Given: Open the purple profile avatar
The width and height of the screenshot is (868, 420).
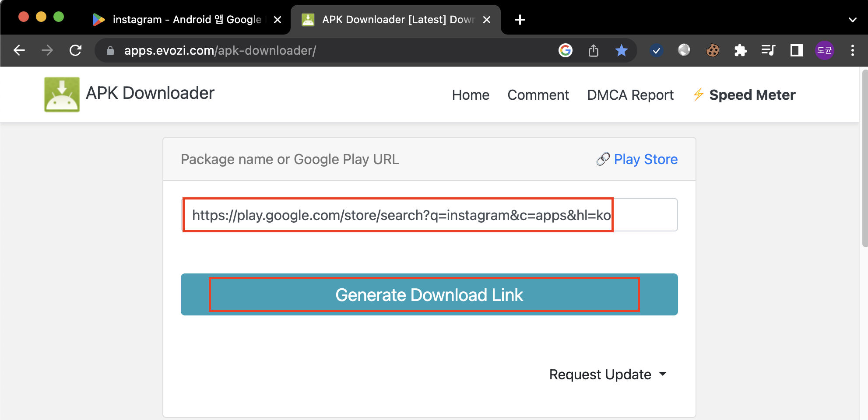Looking at the screenshot, I should tap(824, 50).
